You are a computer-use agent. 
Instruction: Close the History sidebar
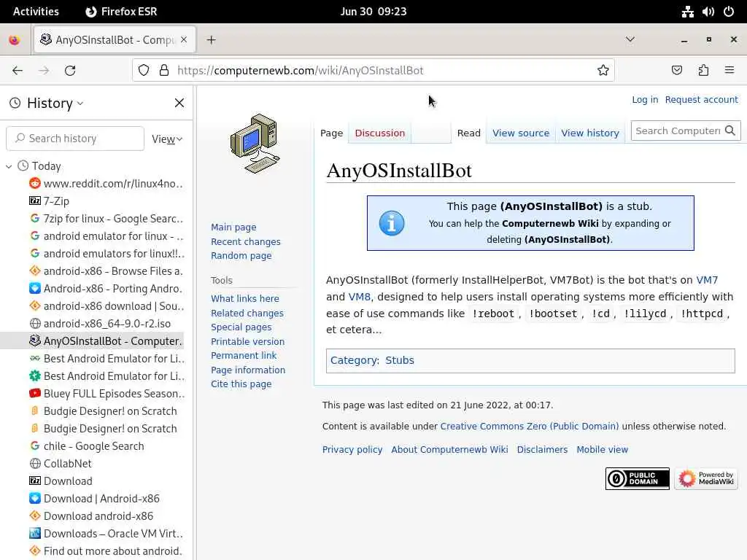(x=179, y=103)
